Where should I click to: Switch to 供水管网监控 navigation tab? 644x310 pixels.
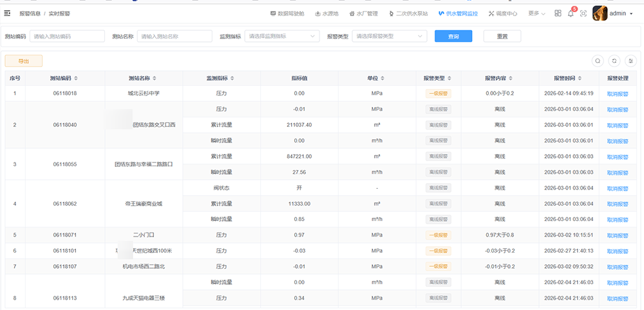pyautogui.click(x=458, y=14)
